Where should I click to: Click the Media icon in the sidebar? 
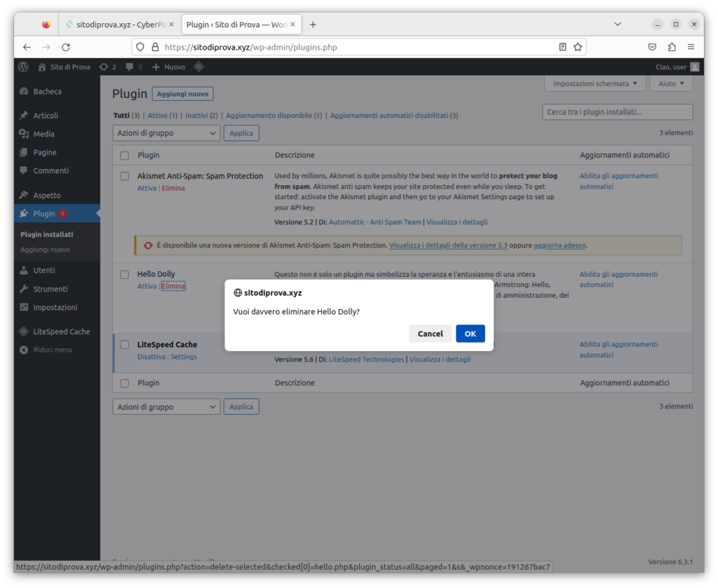point(24,134)
